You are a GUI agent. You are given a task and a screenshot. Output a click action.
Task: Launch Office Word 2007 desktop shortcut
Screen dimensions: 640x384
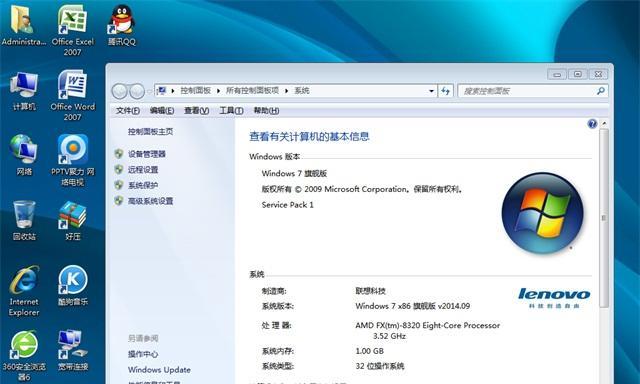[x=73, y=95]
